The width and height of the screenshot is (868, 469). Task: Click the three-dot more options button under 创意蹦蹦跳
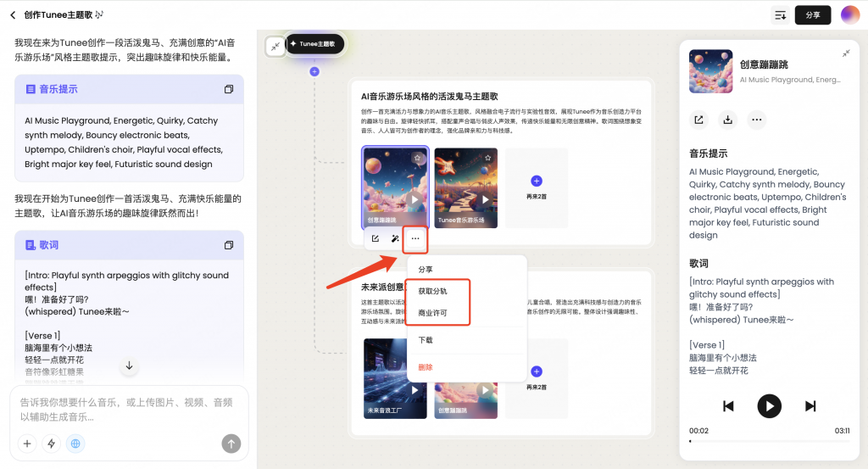[415, 239]
